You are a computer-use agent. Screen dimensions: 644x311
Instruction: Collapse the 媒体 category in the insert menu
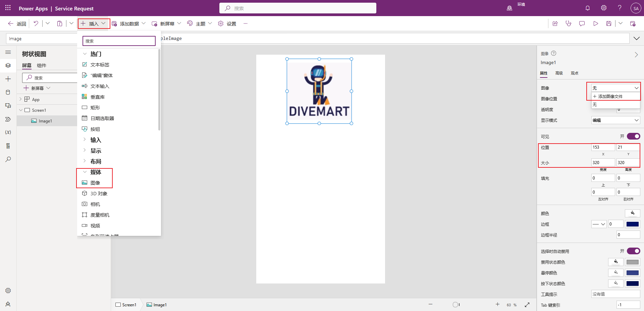point(85,172)
